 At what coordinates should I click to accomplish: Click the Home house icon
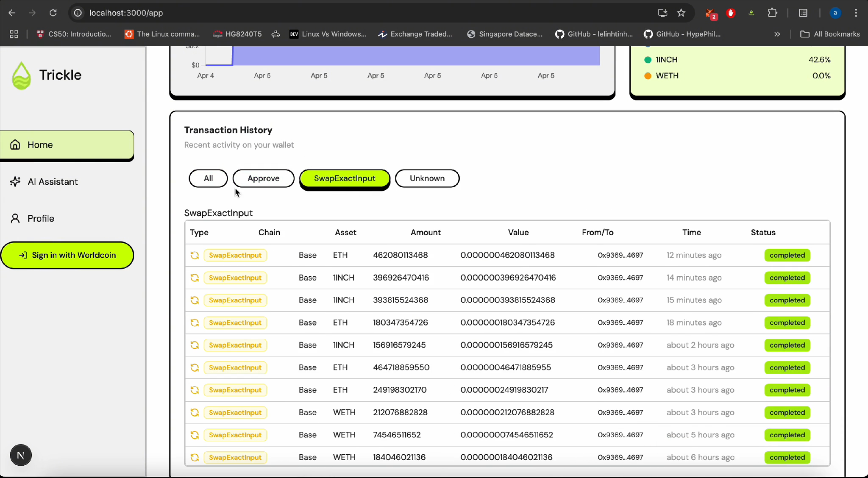[15, 145]
